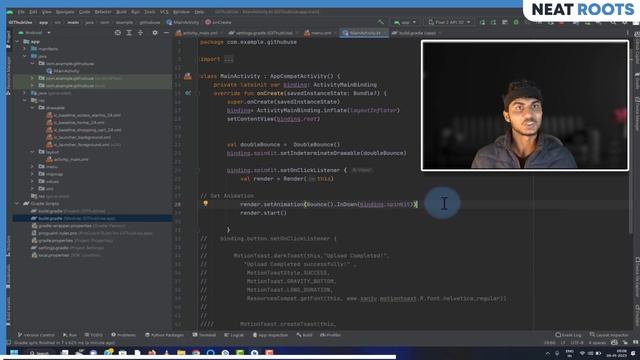Viewport: 640px width, 360px height.
Task: Click the Select Opened File target icon
Action: point(118,33)
